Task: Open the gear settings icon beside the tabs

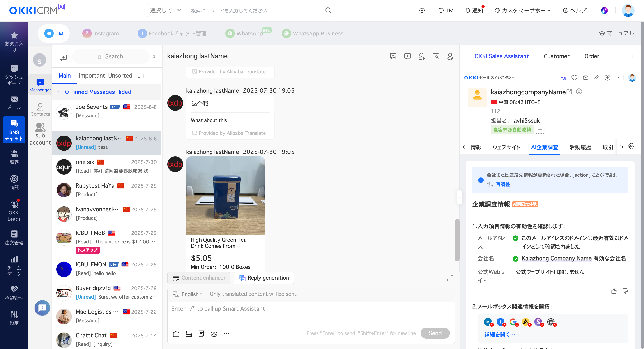Action: tap(631, 146)
